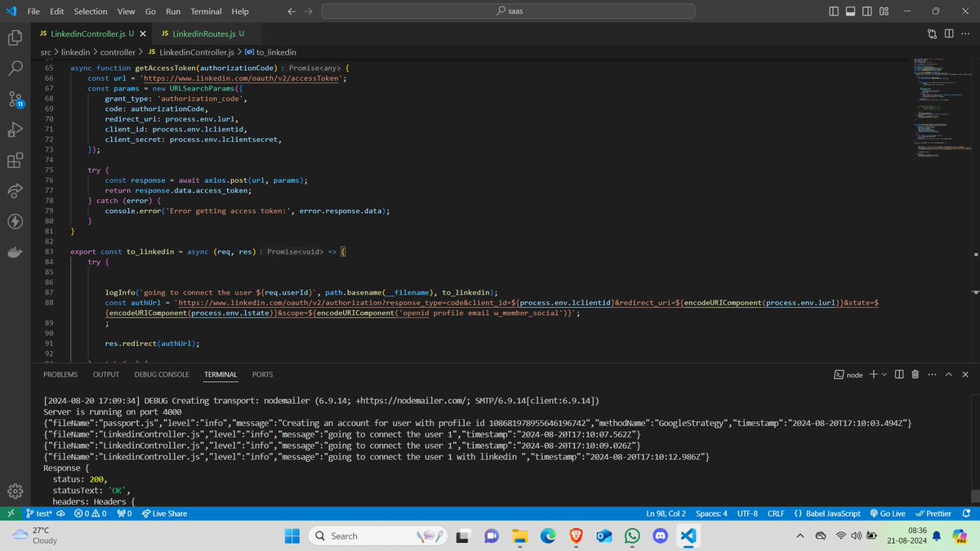Toggle the secondary side bar layout icon
The width and height of the screenshot is (980, 551).
click(x=867, y=11)
